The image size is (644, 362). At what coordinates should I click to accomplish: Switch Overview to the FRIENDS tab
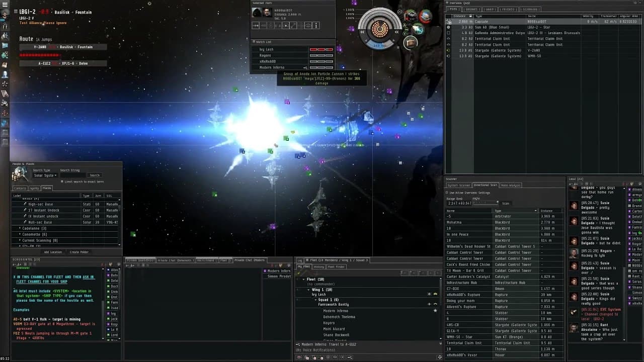[x=509, y=9]
